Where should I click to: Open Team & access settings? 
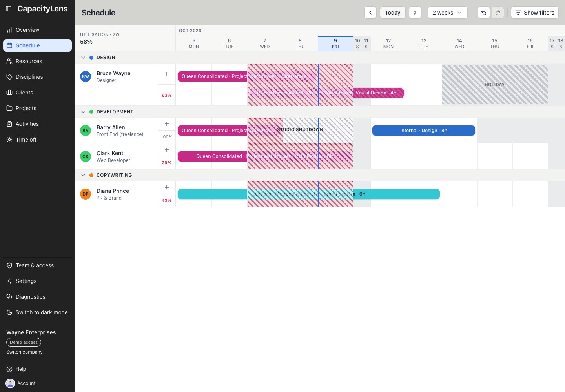pyautogui.click(x=37, y=265)
